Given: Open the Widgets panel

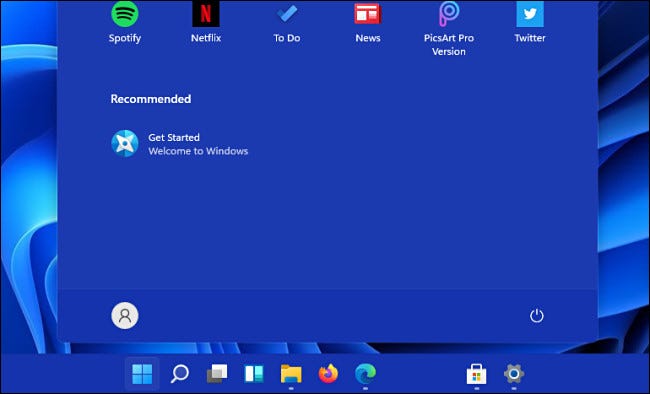Looking at the screenshot, I should [x=254, y=374].
